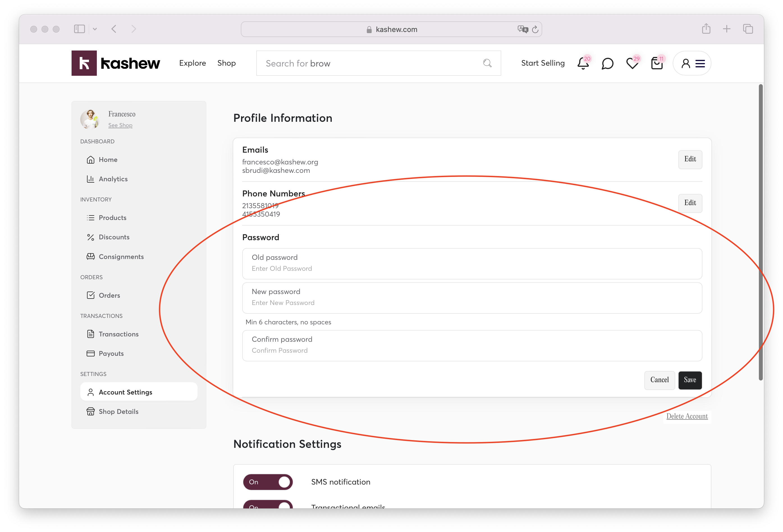Open the notifications bell icon
The height and width of the screenshot is (532, 783).
(583, 63)
